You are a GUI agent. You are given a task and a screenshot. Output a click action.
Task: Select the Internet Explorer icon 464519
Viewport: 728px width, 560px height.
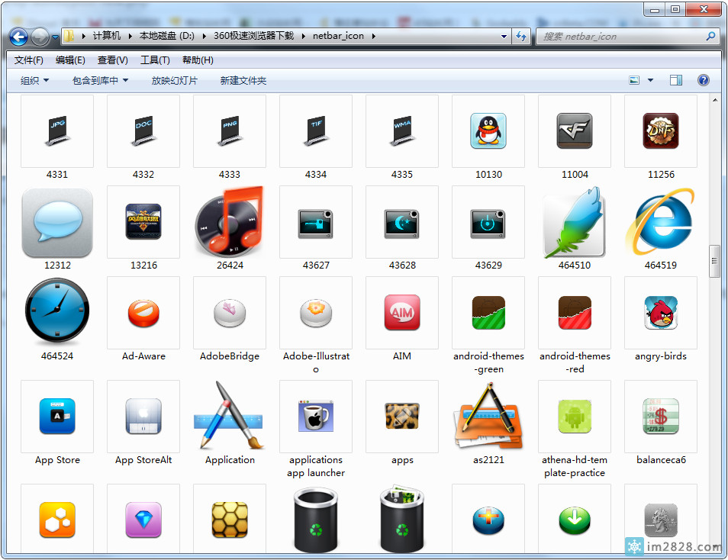660,222
